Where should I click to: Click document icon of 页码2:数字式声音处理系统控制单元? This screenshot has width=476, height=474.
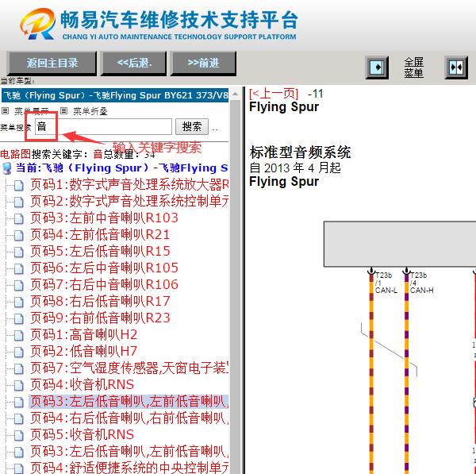tap(18, 202)
